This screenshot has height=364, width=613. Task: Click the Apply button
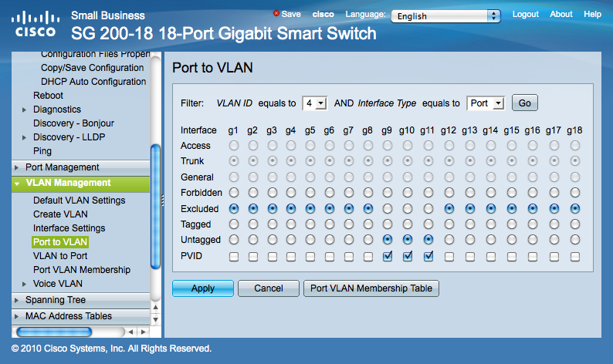[203, 288]
